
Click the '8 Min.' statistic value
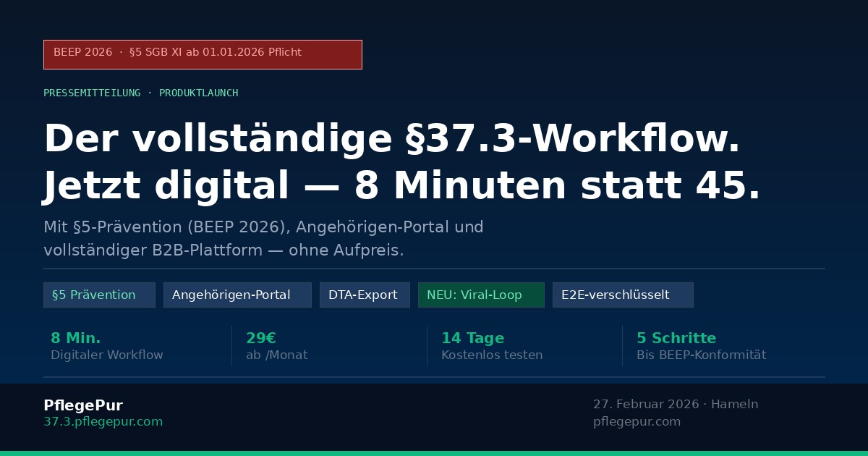coord(75,338)
